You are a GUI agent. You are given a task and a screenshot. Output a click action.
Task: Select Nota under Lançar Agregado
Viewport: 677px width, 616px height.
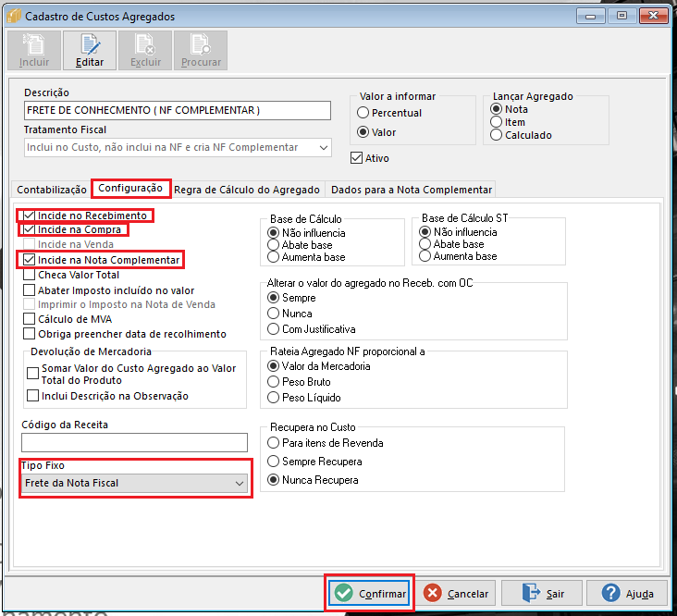tap(509, 109)
